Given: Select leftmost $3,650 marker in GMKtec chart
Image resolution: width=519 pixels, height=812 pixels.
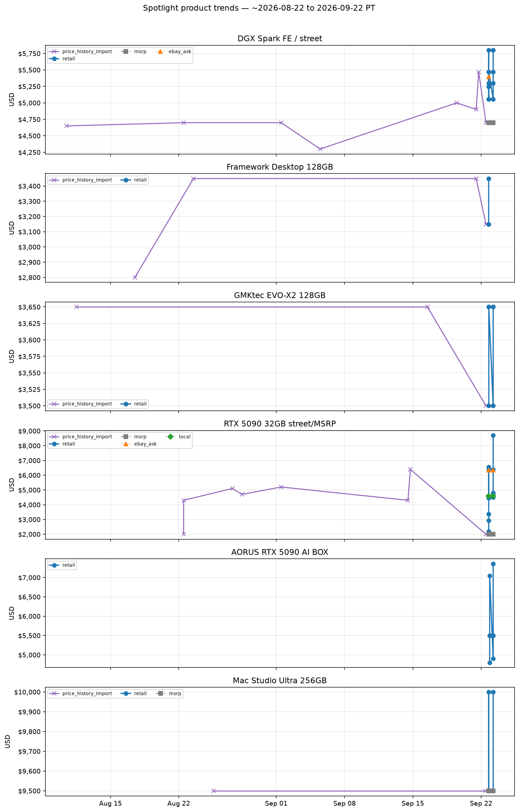Looking at the screenshot, I should (76, 307).
